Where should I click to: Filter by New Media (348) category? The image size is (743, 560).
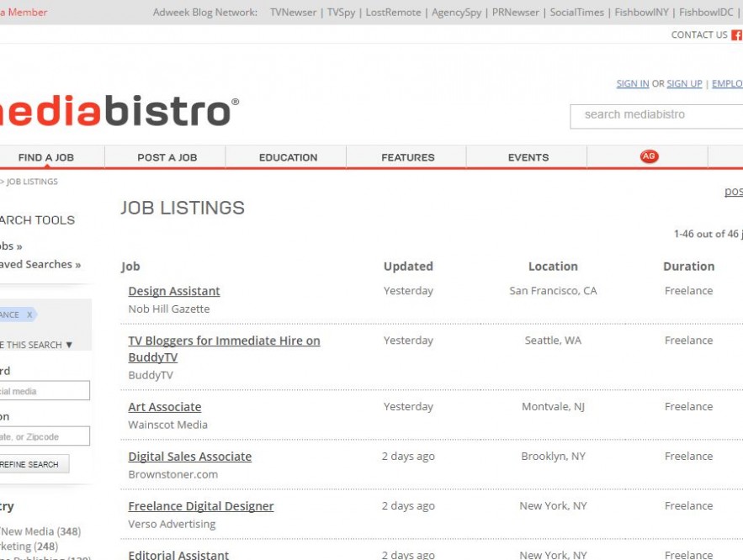40,531
